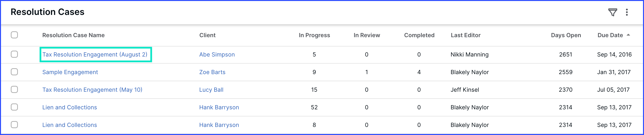Open client Zoe Barts profile

(x=212, y=72)
